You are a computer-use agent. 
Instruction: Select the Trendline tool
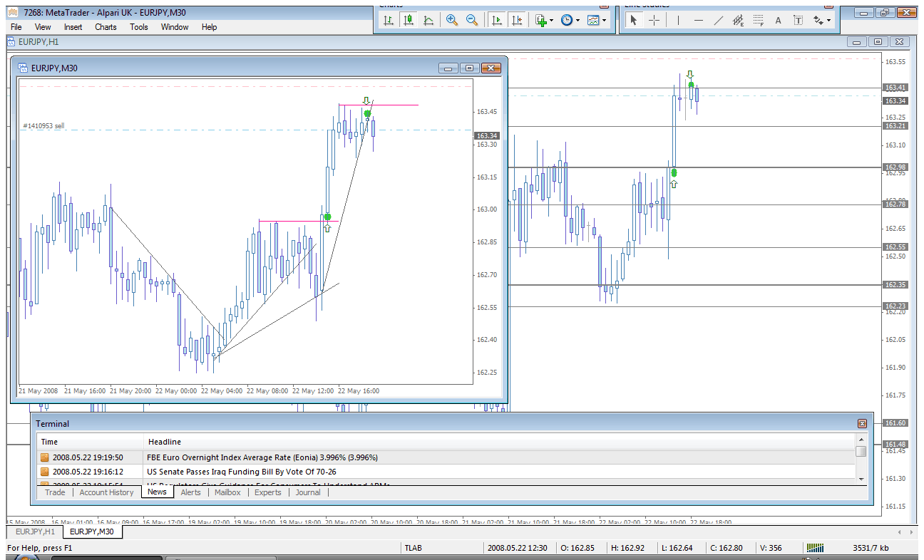(718, 21)
